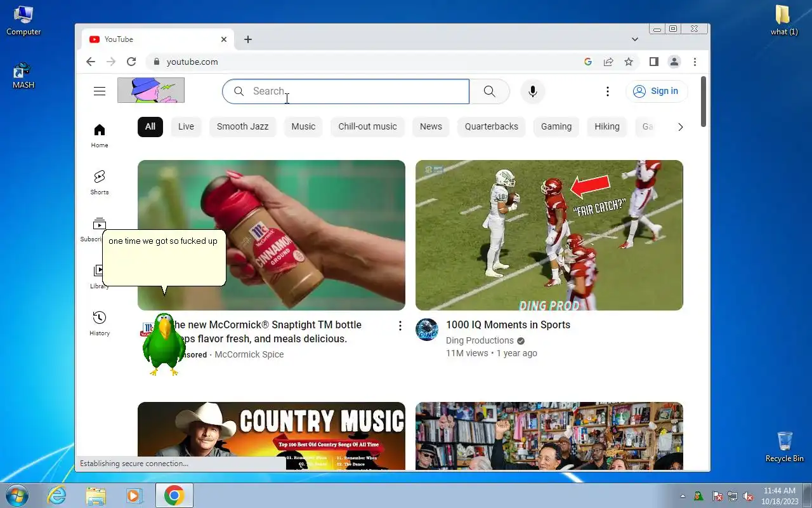Open Windows Media Player from taskbar
Screen dimensions: 812x508
pyautogui.click(x=134, y=495)
